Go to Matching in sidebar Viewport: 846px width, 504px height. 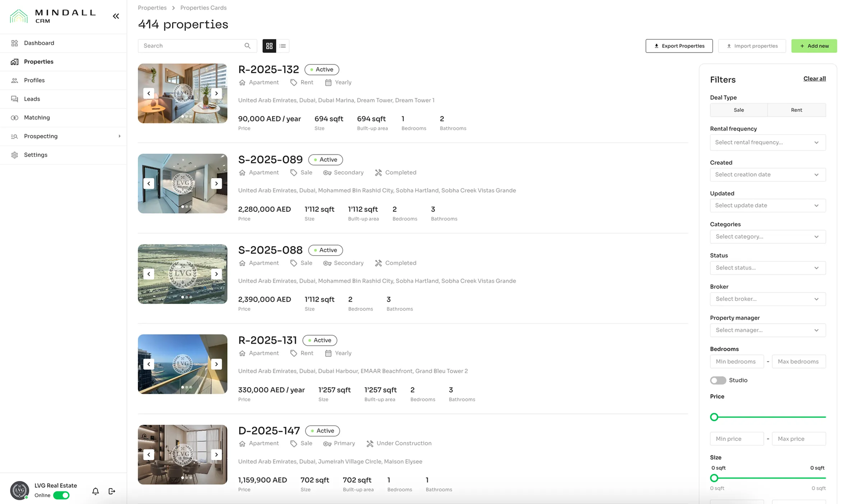37,117
